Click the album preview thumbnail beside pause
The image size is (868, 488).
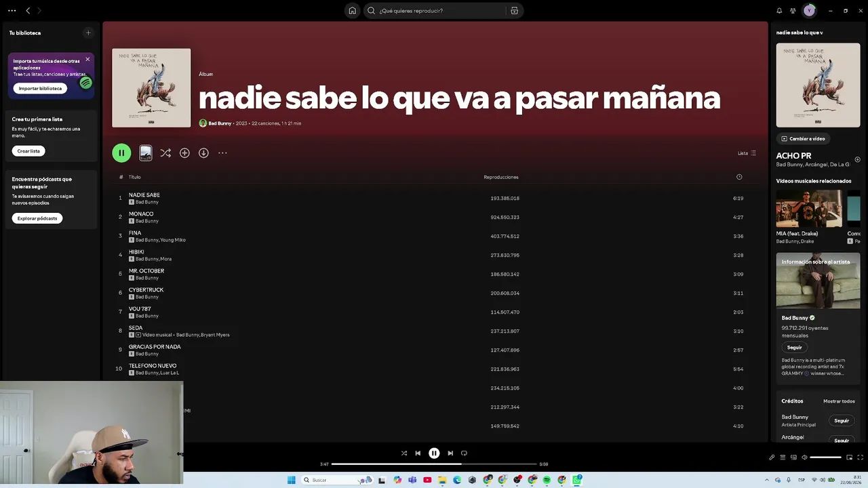click(x=146, y=153)
